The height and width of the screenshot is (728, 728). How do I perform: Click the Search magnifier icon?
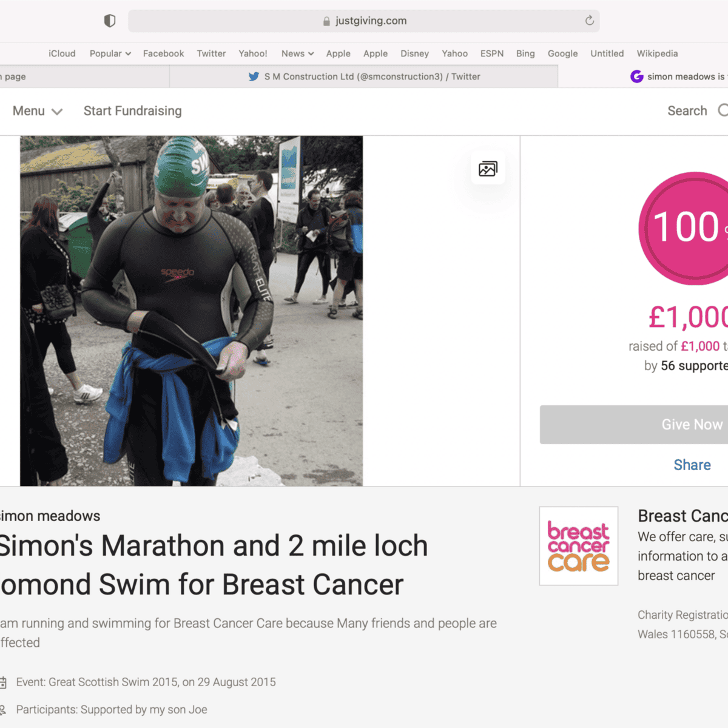(723, 110)
